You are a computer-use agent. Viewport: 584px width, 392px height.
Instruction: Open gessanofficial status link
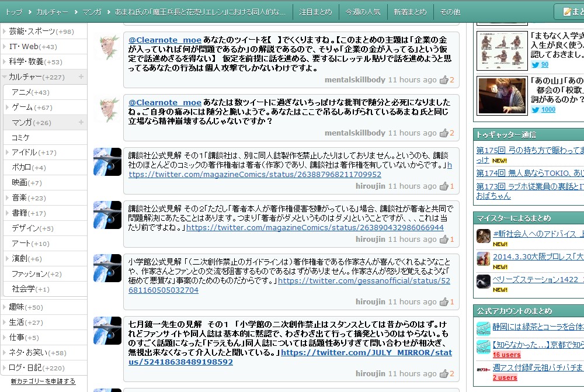[290, 286]
